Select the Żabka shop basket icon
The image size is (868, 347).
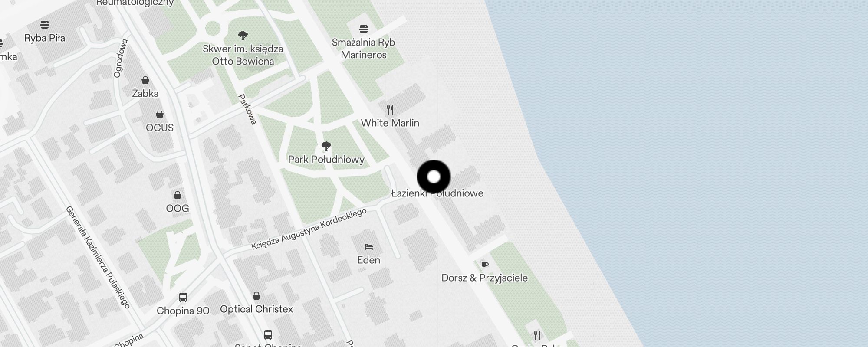145,80
